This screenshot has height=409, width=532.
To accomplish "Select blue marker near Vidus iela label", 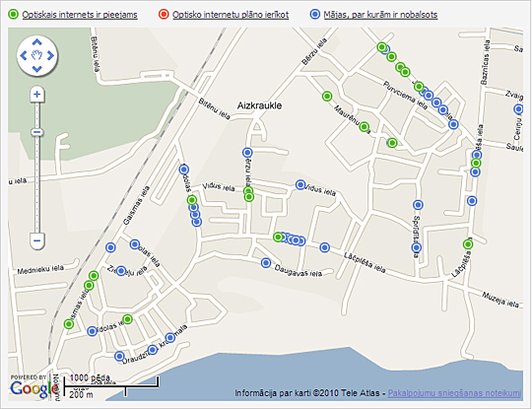I will pyautogui.click(x=300, y=184).
